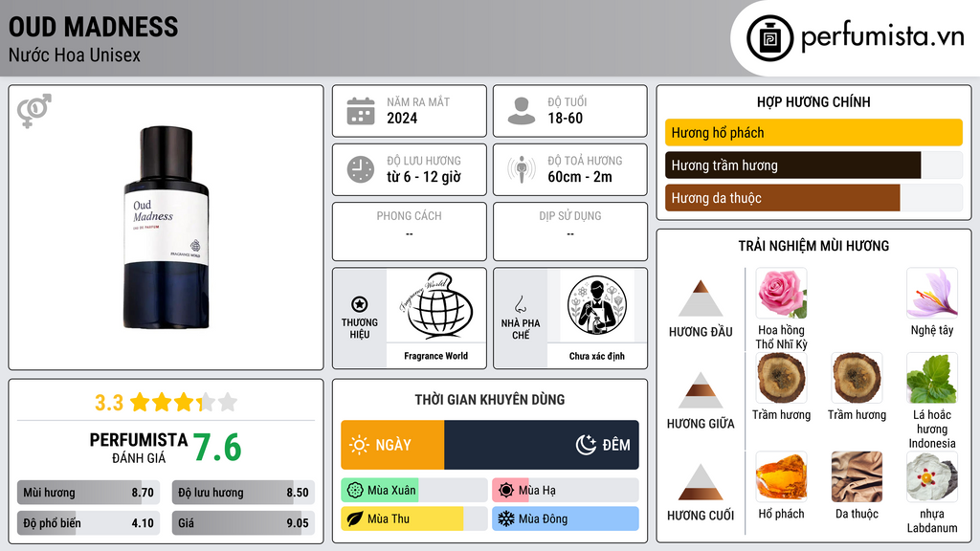Select the Hoa hồng Thổ Nhĩ Kỳ thumbnail

[x=781, y=294]
